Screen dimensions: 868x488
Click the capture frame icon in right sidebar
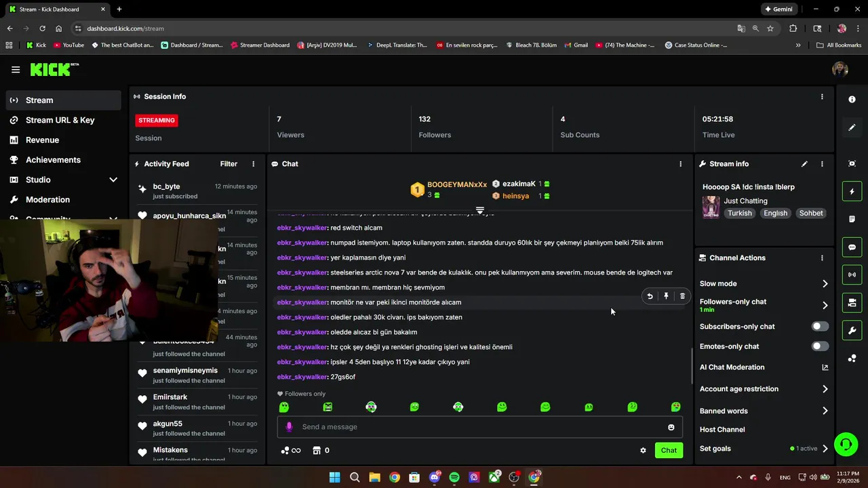(x=852, y=163)
